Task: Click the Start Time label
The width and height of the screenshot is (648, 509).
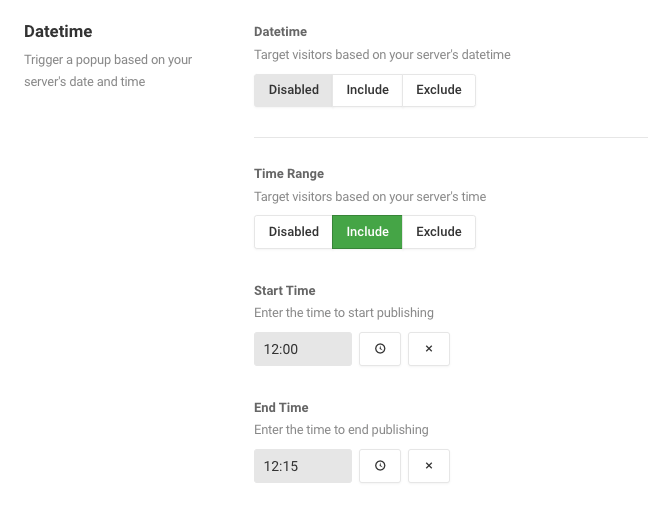Action: point(285,290)
